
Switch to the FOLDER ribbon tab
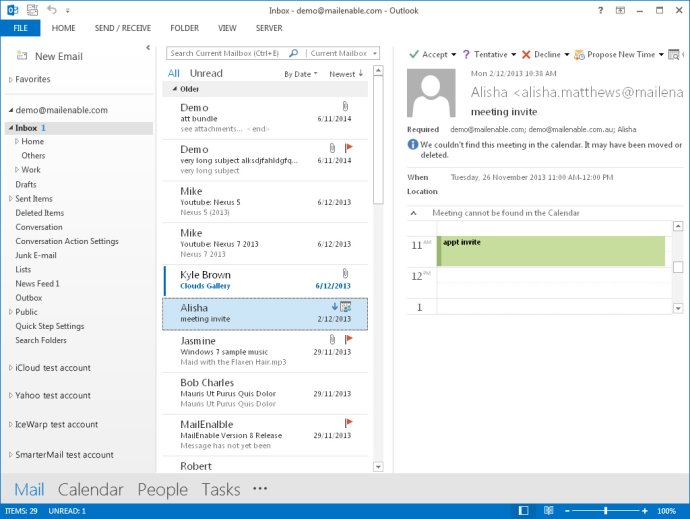pyautogui.click(x=184, y=28)
